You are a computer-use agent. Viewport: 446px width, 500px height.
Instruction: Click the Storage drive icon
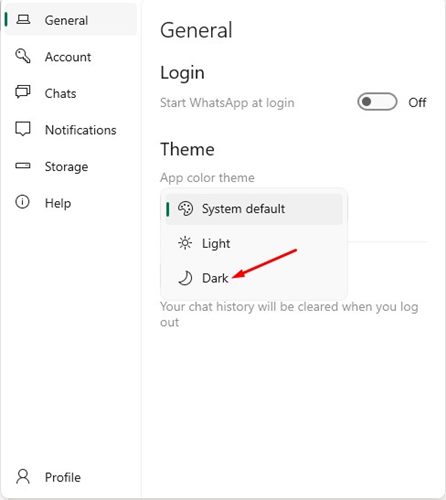point(23,165)
